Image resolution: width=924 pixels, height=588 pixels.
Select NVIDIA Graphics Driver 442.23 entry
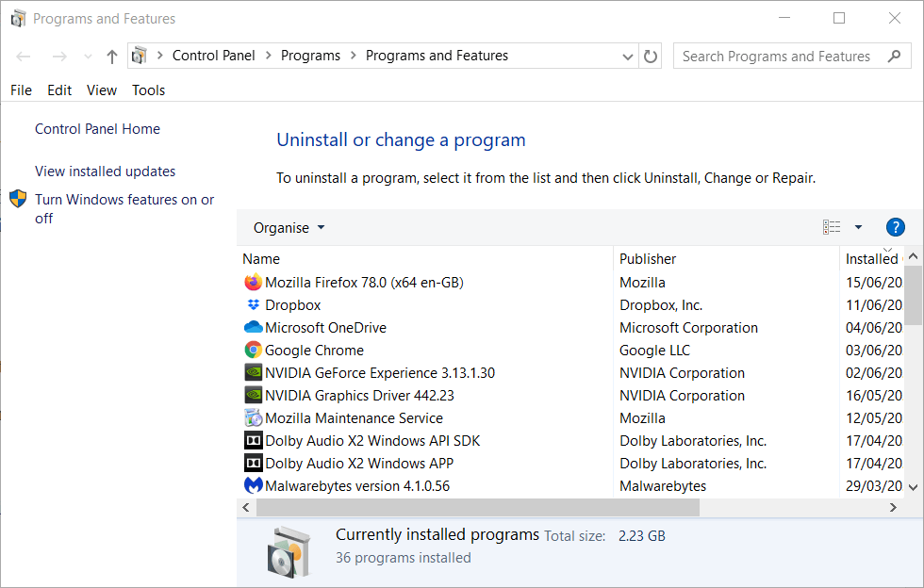[359, 396]
